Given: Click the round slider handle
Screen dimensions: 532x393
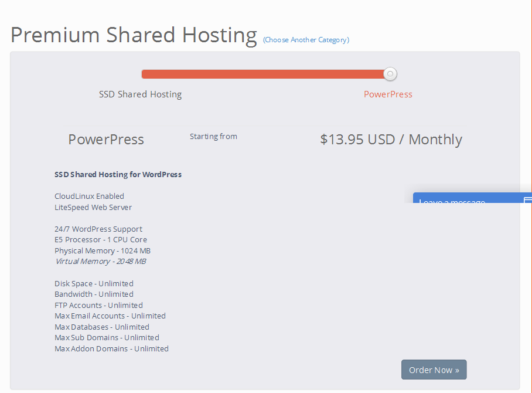Looking at the screenshot, I should tap(390, 74).
